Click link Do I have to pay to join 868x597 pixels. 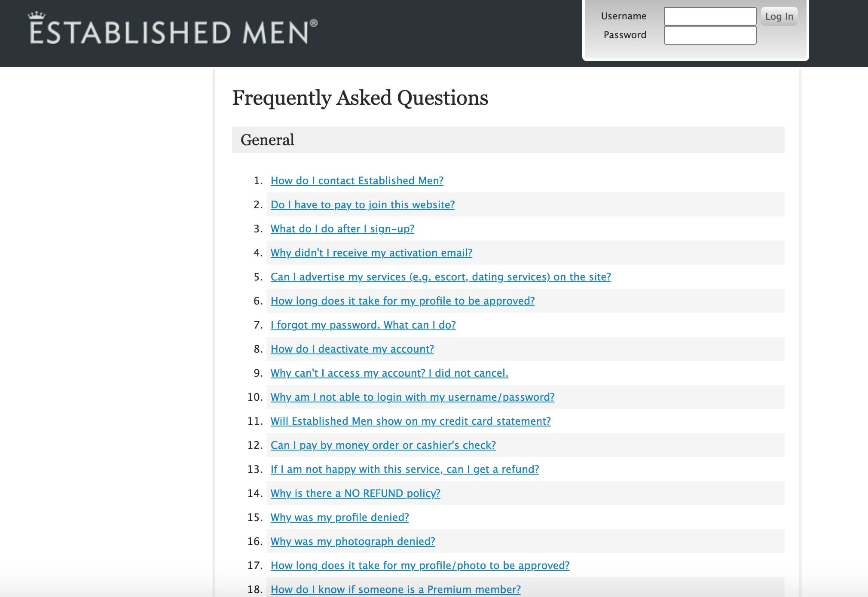coord(363,204)
